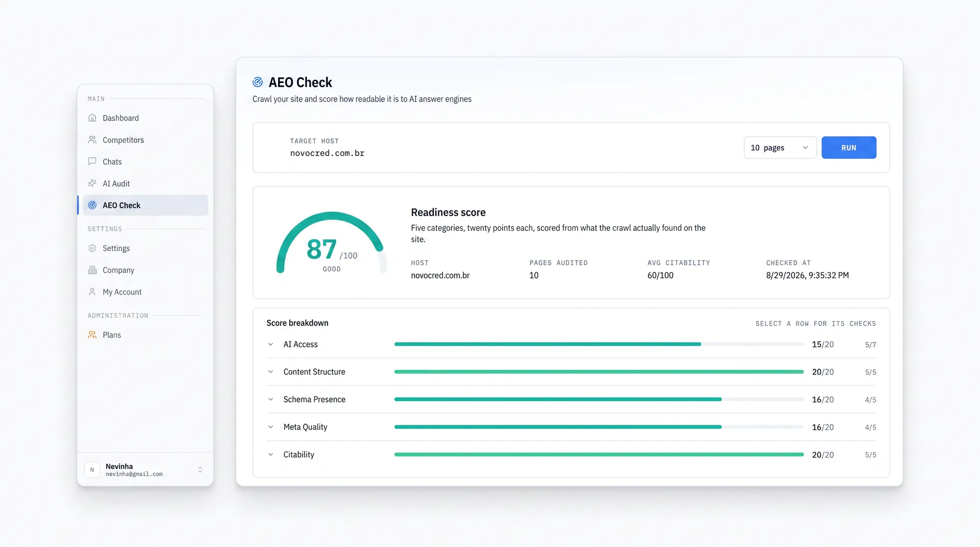
Task: Click the Competitors people icon
Action: click(x=92, y=140)
